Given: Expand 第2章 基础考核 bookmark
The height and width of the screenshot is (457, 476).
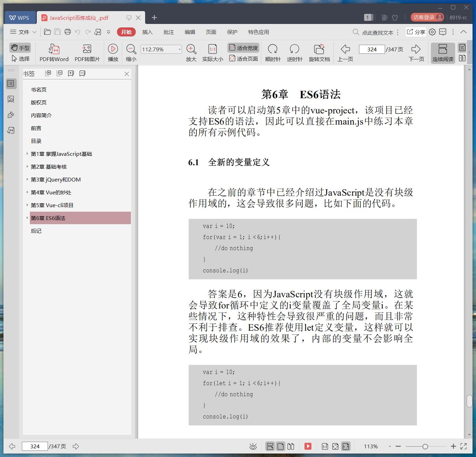Looking at the screenshot, I should [27, 166].
